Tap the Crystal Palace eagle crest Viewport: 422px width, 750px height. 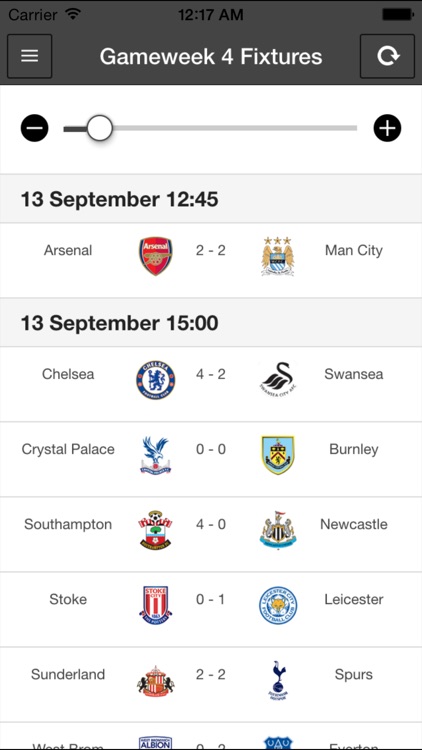coord(155,455)
